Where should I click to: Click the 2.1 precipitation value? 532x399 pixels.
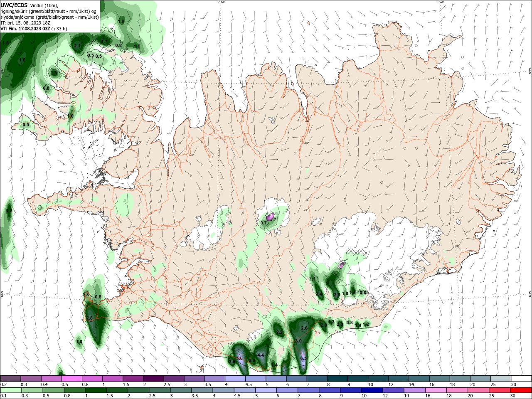[x=77, y=46]
